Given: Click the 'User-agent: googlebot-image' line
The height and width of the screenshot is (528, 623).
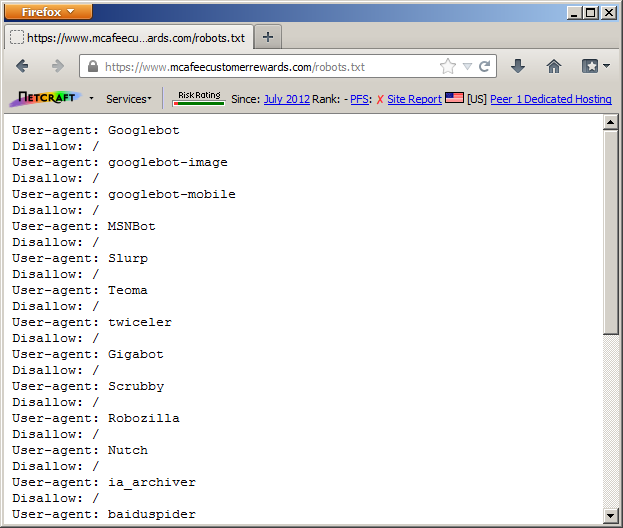Looking at the screenshot, I should click(x=120, y=162).
